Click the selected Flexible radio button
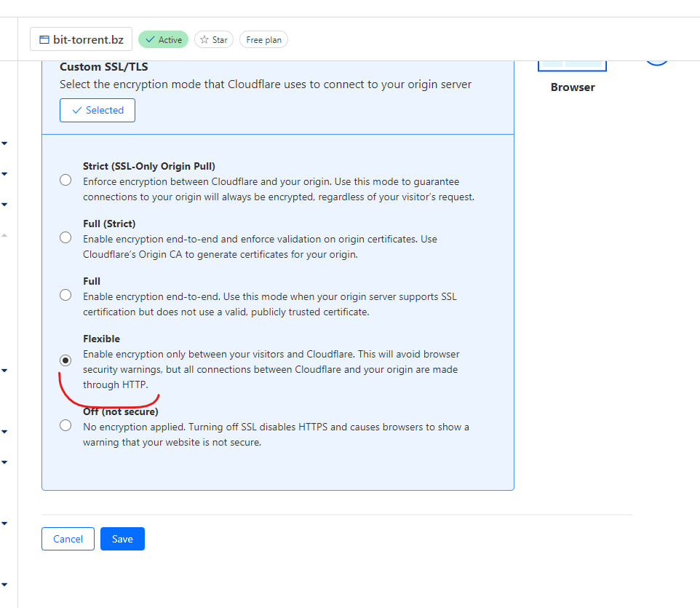 (x=65, y=360)
